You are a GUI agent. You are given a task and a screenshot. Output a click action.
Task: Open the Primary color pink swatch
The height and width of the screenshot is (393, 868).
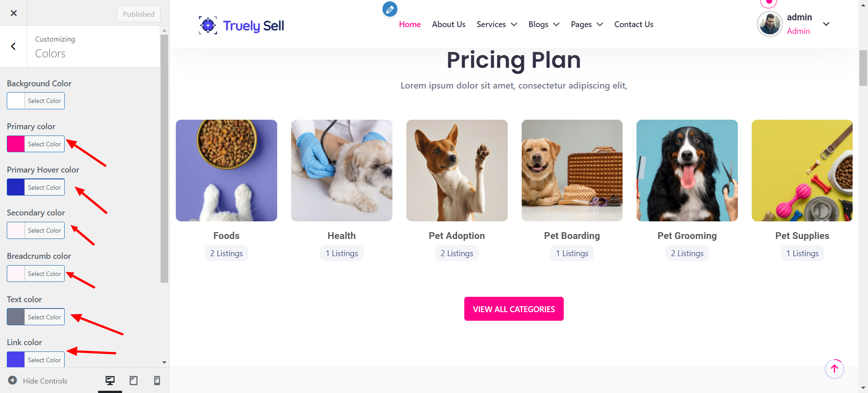point(16,144)
